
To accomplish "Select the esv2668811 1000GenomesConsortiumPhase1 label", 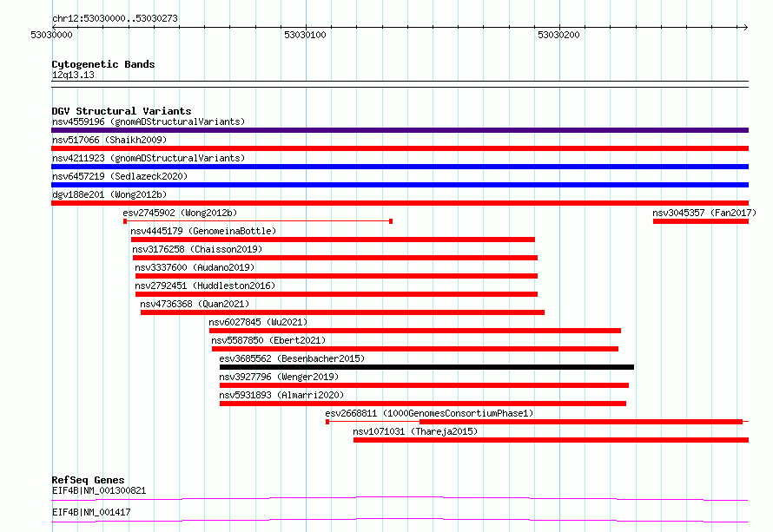I will point(429,413).
